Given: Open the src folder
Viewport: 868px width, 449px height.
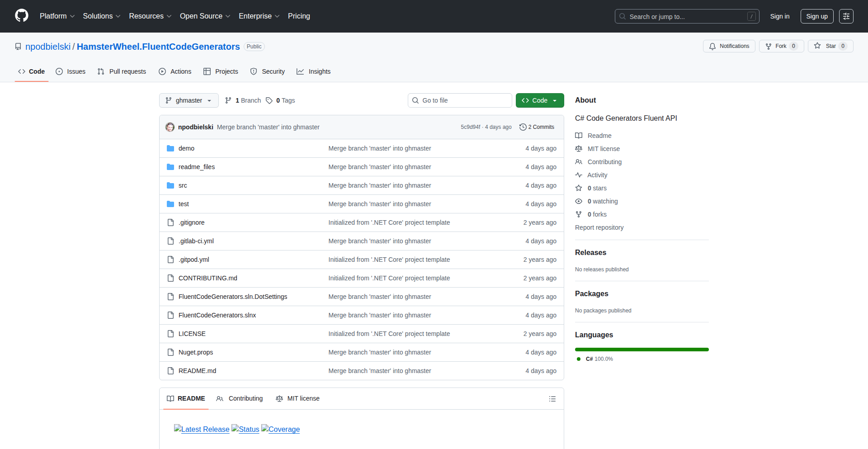Looking at the screenshot, I should click(183, 185).
